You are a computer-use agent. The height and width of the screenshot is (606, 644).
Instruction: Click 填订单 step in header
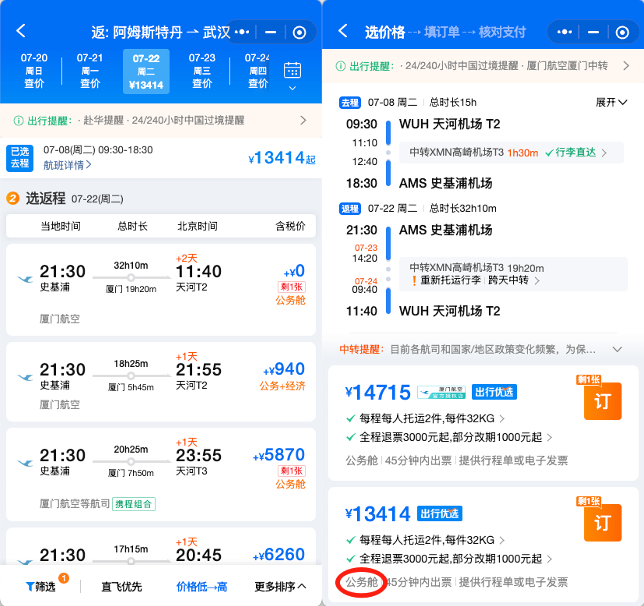[442, 32]
